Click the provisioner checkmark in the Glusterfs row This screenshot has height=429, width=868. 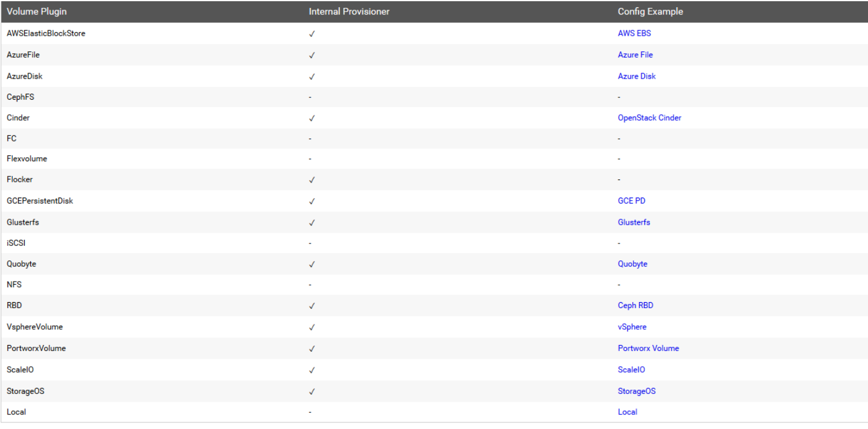(312, 223)
